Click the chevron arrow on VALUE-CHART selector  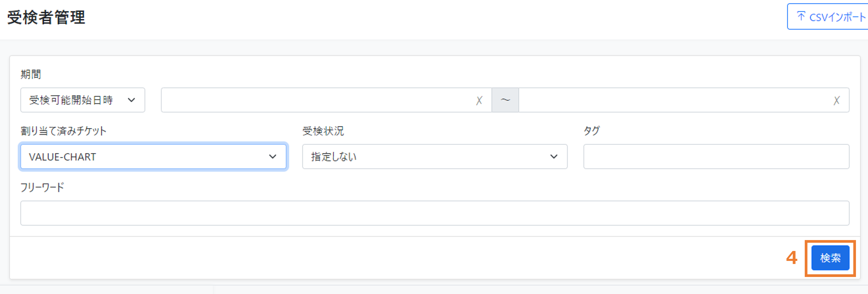(x=273, y=156)
